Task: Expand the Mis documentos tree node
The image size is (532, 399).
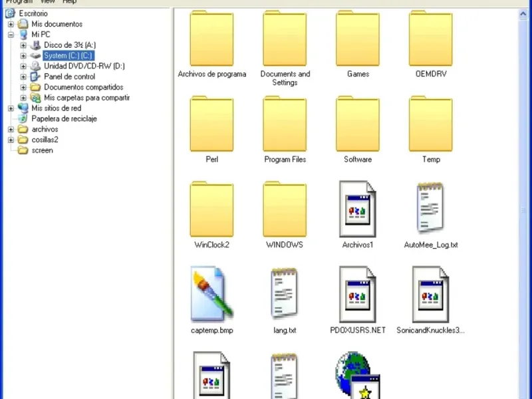Action: 11,24
